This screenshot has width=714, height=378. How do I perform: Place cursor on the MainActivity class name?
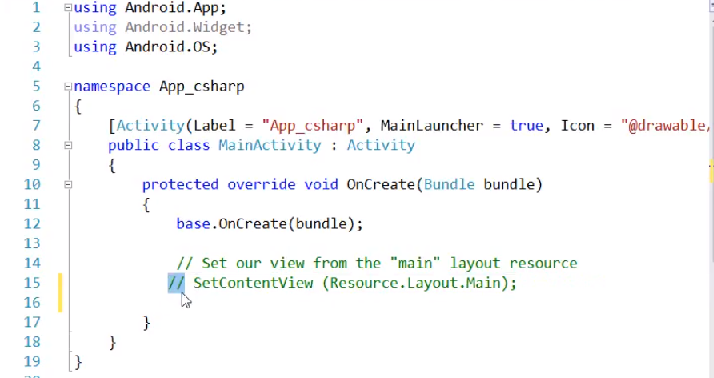(x=270, y=145)
